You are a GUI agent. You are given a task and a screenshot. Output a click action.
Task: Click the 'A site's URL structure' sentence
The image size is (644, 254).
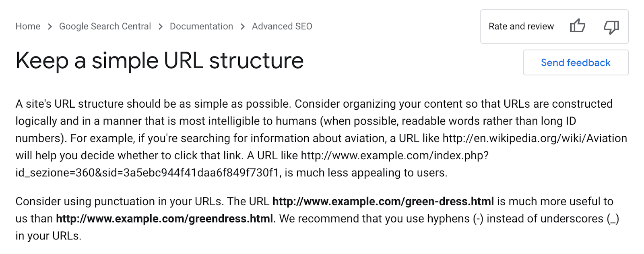tap(153, 104)
